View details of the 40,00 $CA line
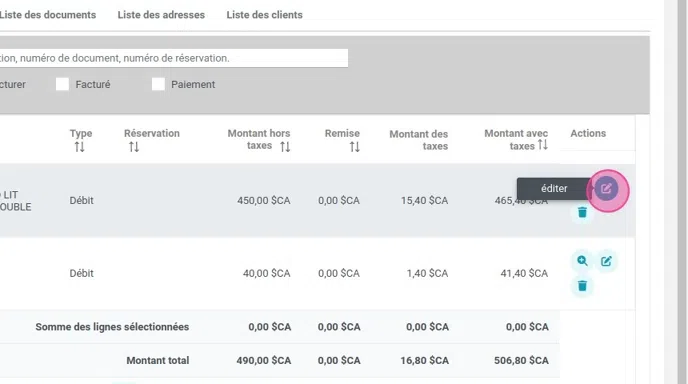 point(582,261)
